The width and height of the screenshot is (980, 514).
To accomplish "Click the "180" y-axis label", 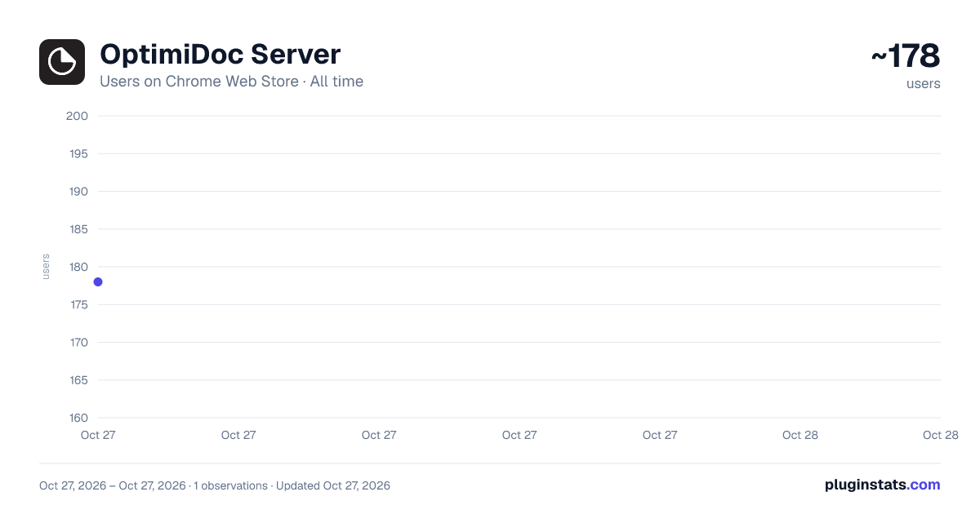I will pos(77,267).
